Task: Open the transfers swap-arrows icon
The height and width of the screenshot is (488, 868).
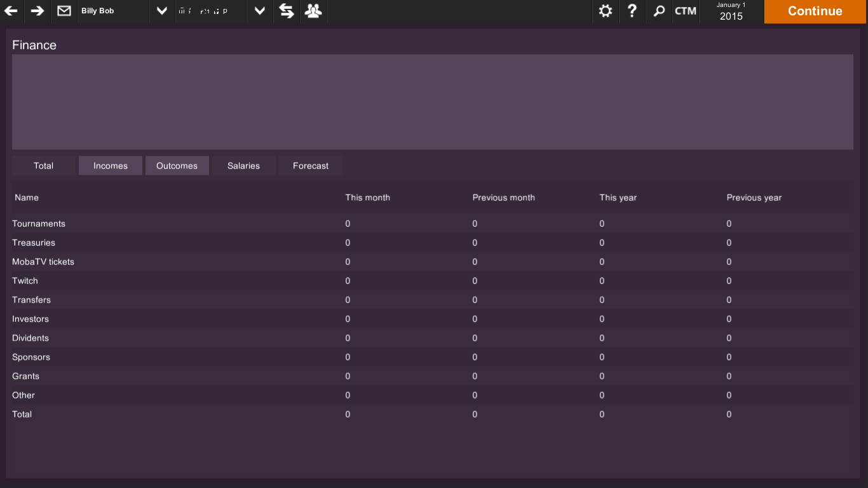Action: [x=286, y=11]
